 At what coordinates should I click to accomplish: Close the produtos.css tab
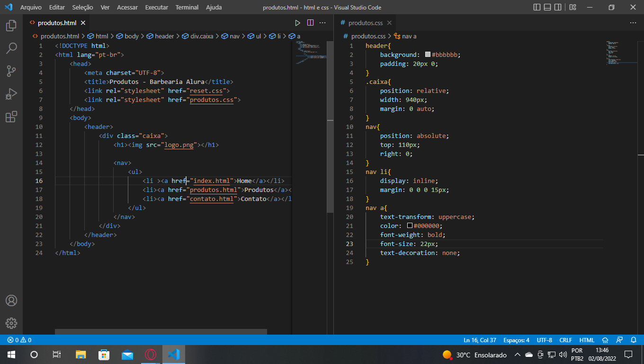tap(389, 23)
